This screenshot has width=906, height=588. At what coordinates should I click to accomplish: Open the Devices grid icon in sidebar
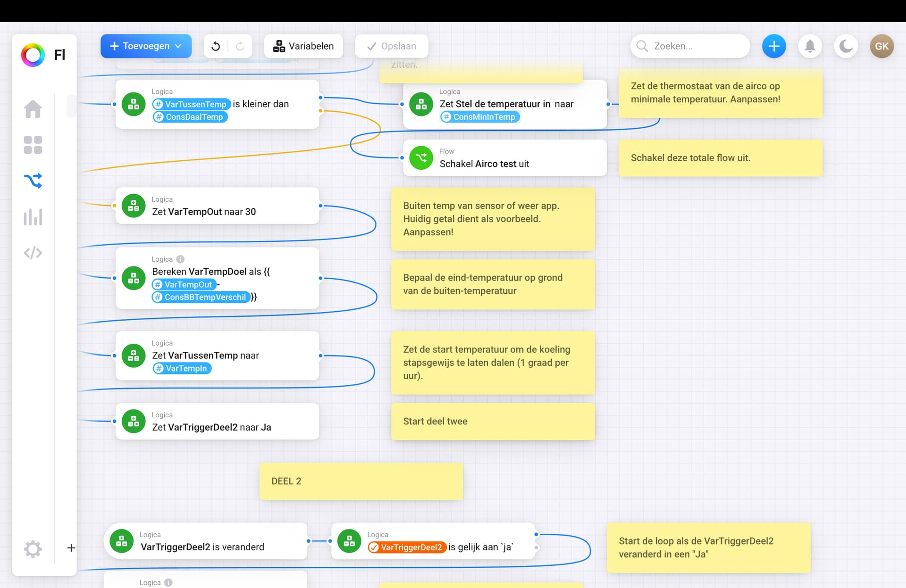coord(33,145)
